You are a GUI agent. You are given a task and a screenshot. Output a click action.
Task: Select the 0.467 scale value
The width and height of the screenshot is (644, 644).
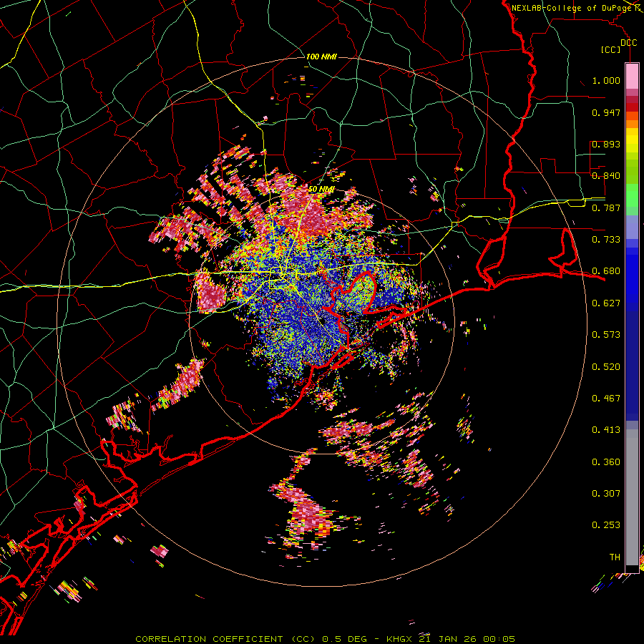(x=606, y=399)
